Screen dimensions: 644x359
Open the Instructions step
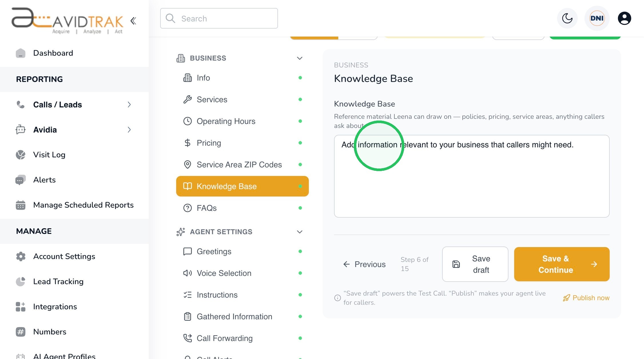tap(243, 295)
